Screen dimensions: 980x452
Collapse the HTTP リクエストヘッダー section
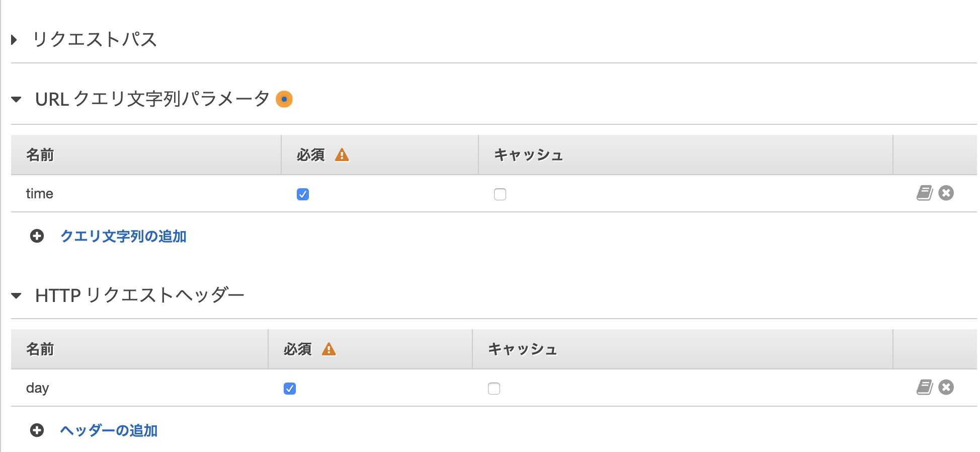point(17,294)
